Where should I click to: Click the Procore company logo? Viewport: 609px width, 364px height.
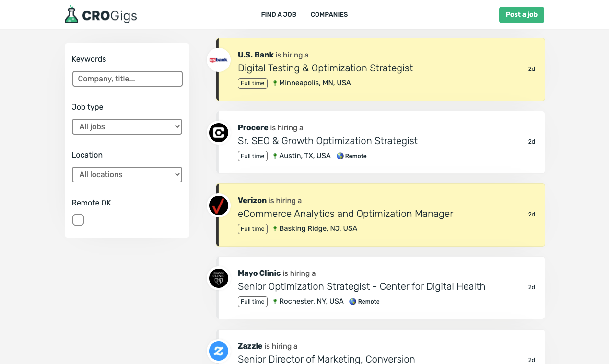point(219,133)
